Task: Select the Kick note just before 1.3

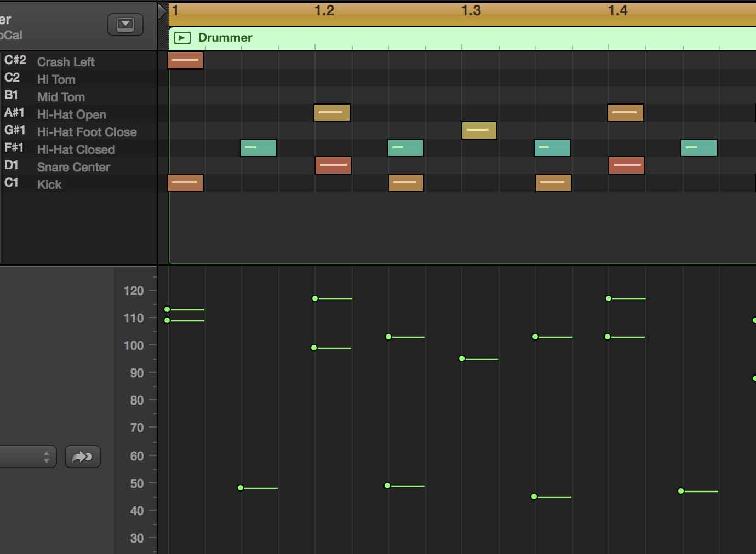Action: pos(406,183)
